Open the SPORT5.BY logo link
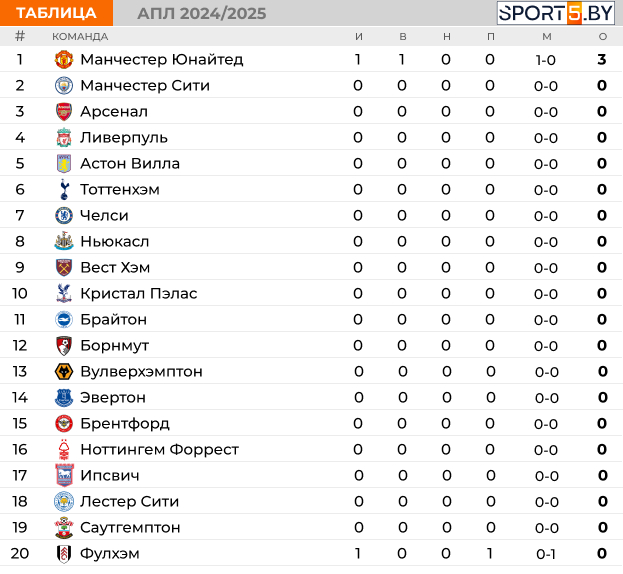The width and height of the screenshot is (623, 574). click(x=555, y=13)
